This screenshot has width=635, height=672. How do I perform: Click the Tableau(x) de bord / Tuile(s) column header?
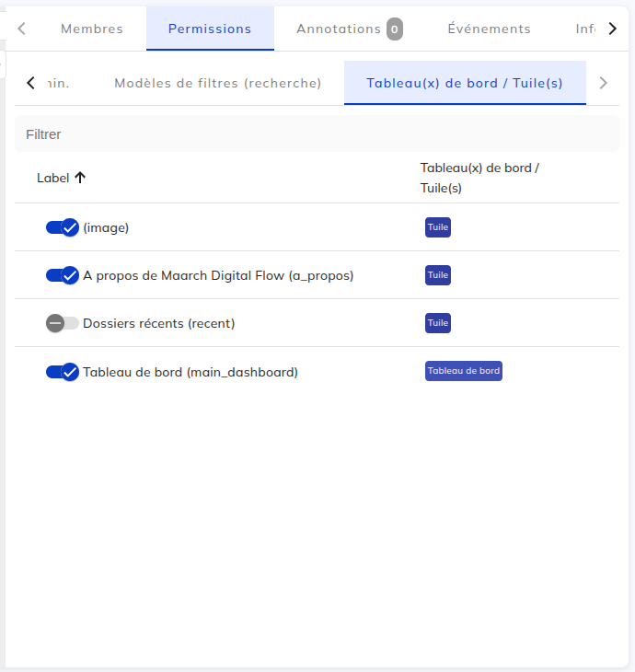[x=479, y=178]
